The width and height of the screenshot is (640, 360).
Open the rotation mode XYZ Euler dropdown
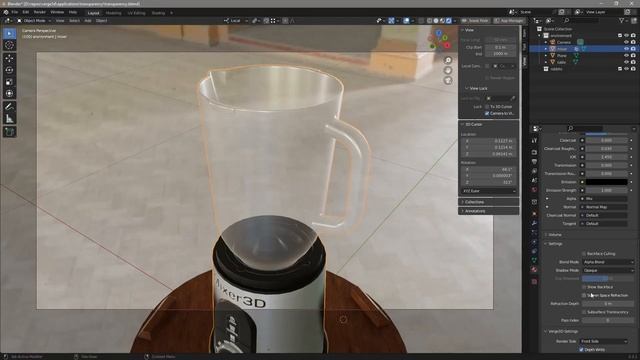(x=489, y=191)
